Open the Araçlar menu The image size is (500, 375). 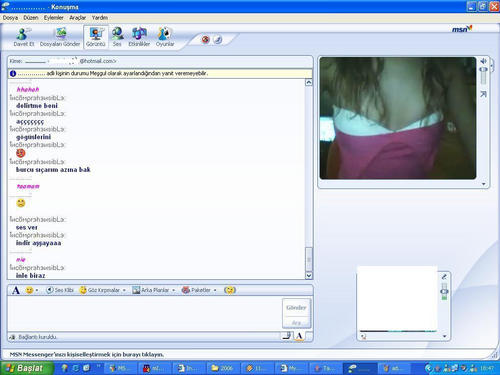pyautogui.click(x=77, y=18)
